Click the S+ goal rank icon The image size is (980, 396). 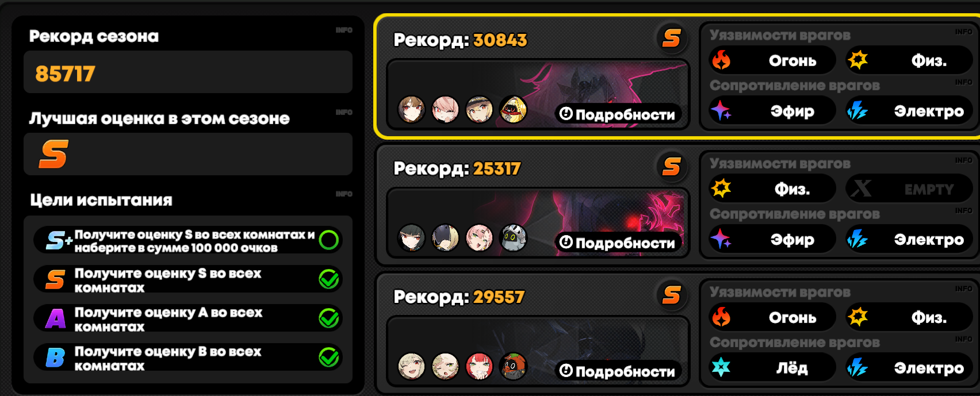click(59, 240)
